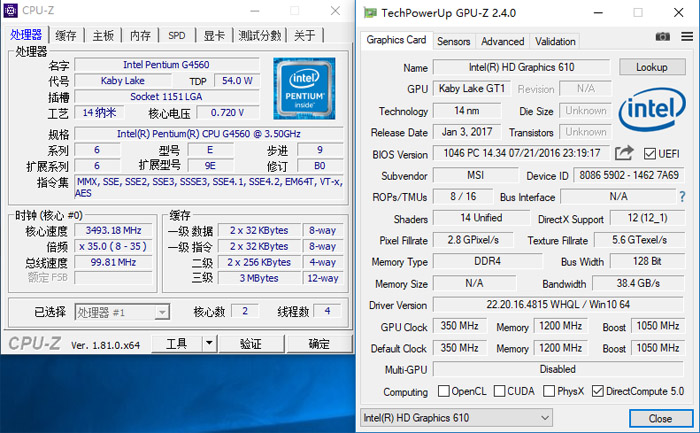Click the Multi-GPU Disabled field
Image resolution: width=700 pixels, height=433 pixels.
(x=558, y=369)
